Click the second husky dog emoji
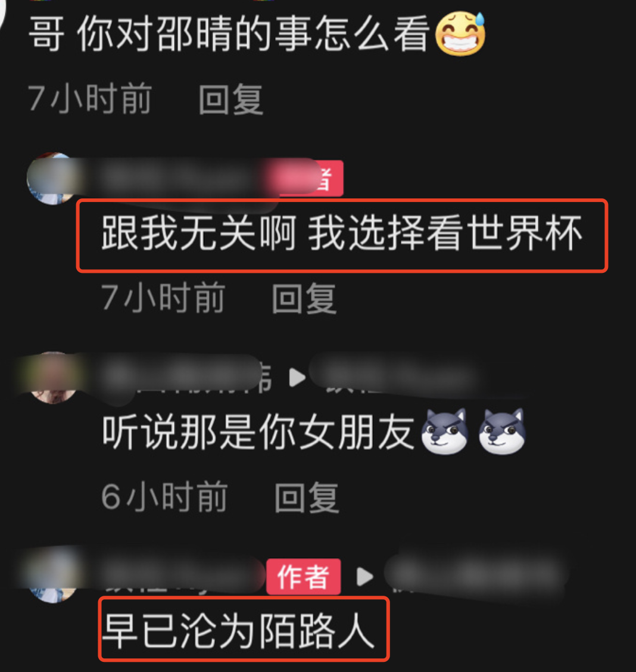Image resolution: width=636 pixels, height=672 pixels. point(502,431)
